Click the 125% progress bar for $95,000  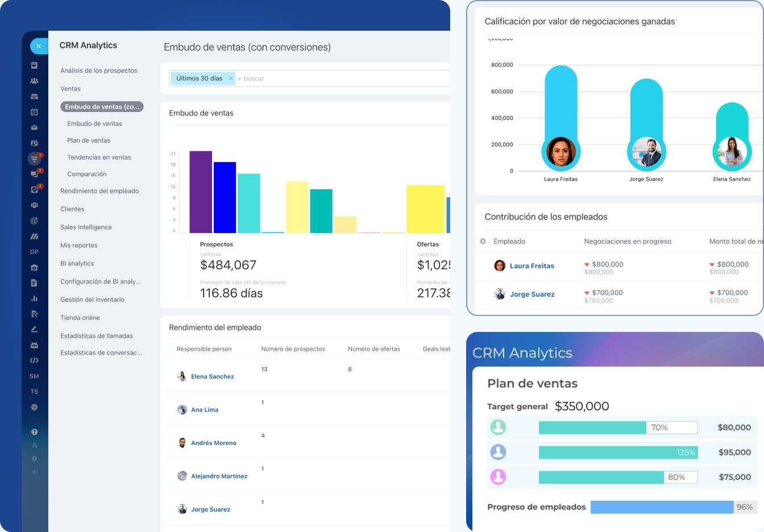[x=618, y=452]
